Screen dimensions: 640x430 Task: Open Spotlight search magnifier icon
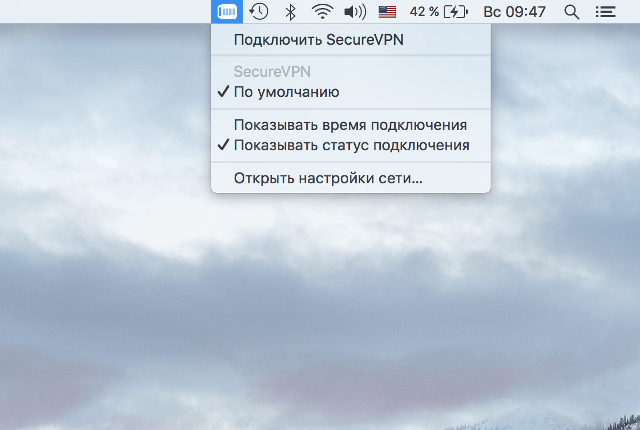pyautogui.click(x=571, y=12)
